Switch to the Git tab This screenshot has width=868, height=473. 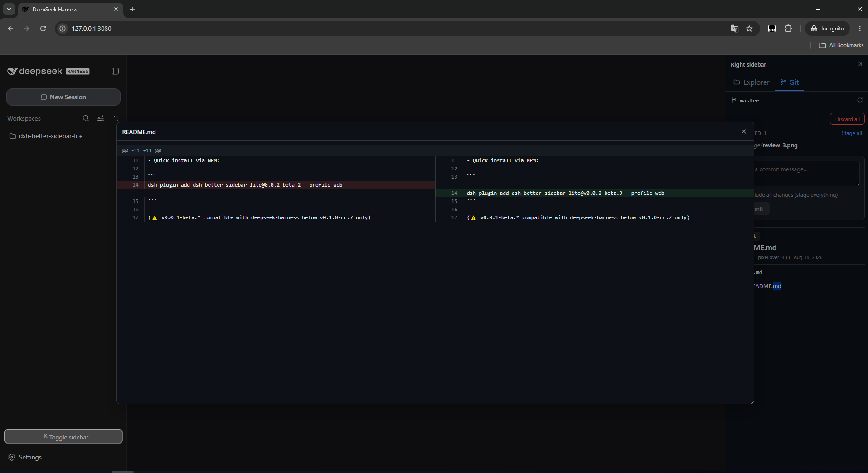[x=790, y=82]
